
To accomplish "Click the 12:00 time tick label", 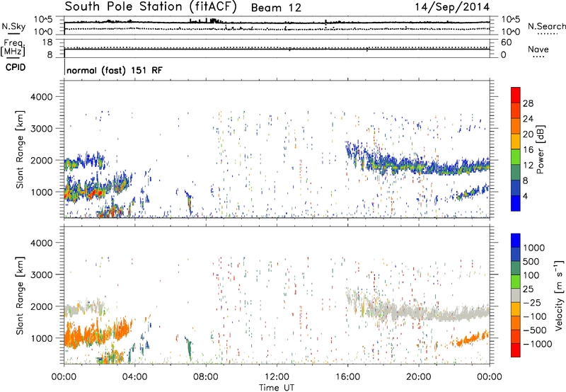I will tap(277, 377).
